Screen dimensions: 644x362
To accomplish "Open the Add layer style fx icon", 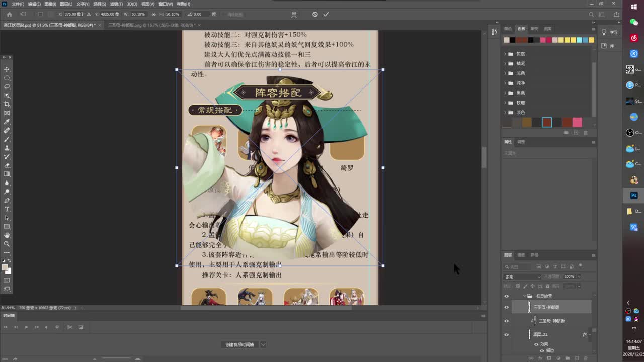I will 539,357.
